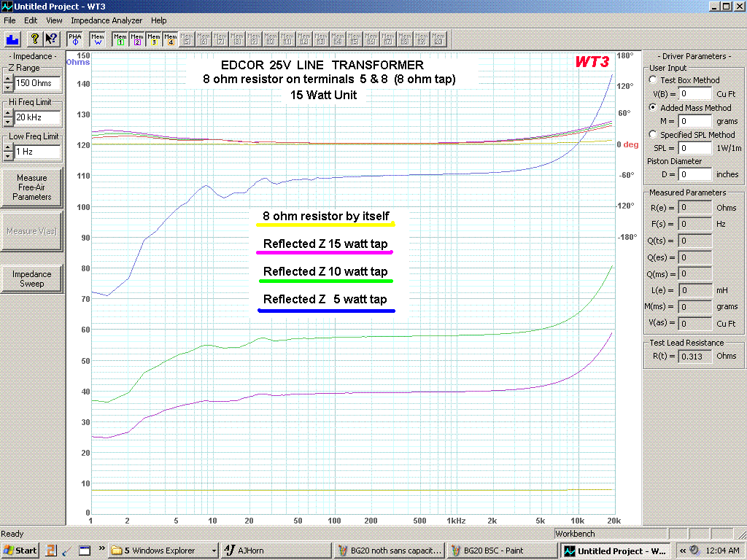Open the Impedance Analyzer menu
This screenshot has width=747, height=560.
pos(107,20)
